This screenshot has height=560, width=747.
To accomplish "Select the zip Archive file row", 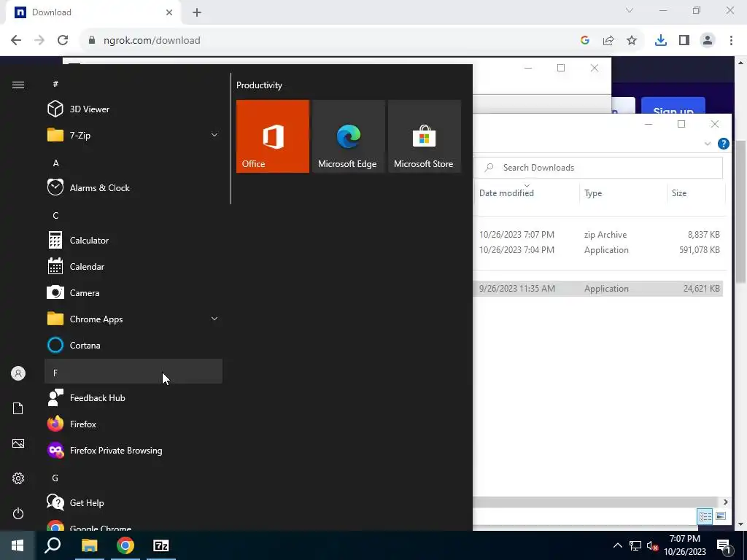I will (x=598, y=235).
